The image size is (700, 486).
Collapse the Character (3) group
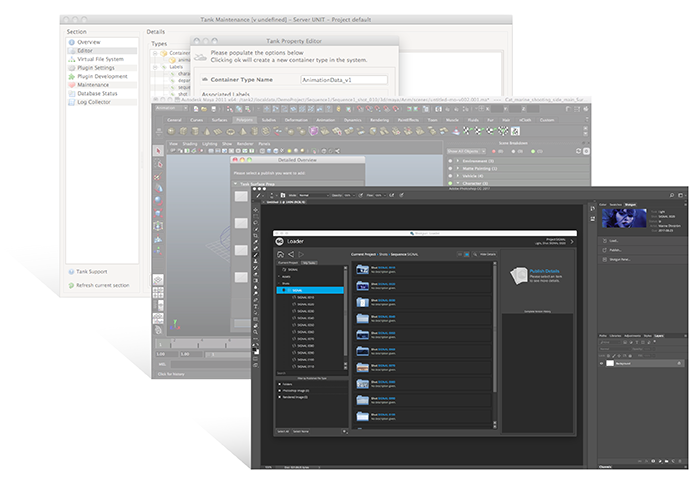click(458, 183)
